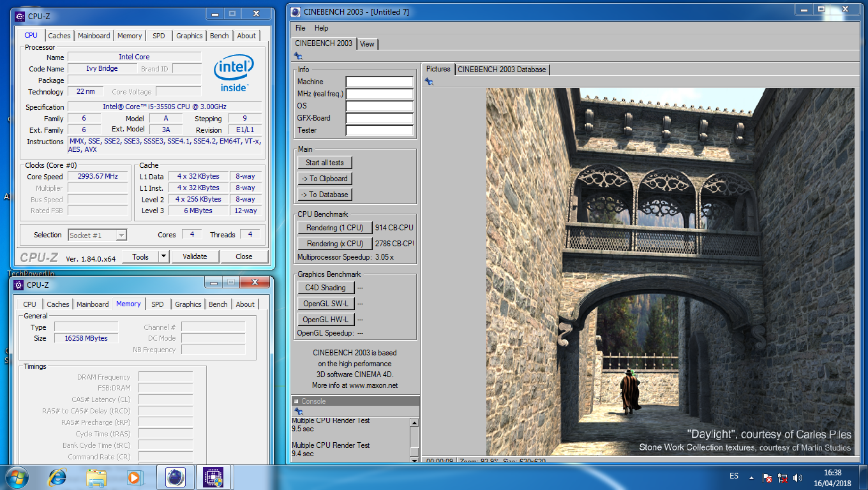Open SPD tab in Memory CPU-Z window
Image resolution: width=868 pixels, height=490 pixels.
pos(158,304)
